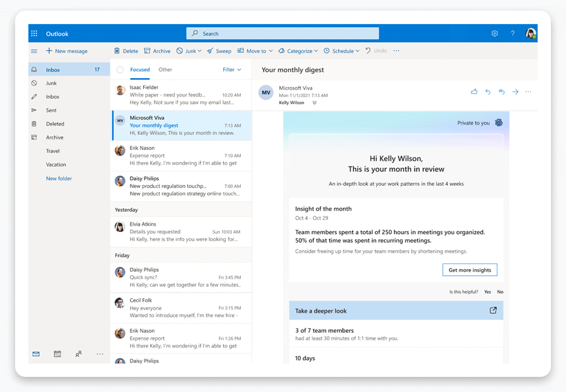Open the pencil-icon Inbox folder
This screenshot has height=392, width=566.
(x=69, y=96)
